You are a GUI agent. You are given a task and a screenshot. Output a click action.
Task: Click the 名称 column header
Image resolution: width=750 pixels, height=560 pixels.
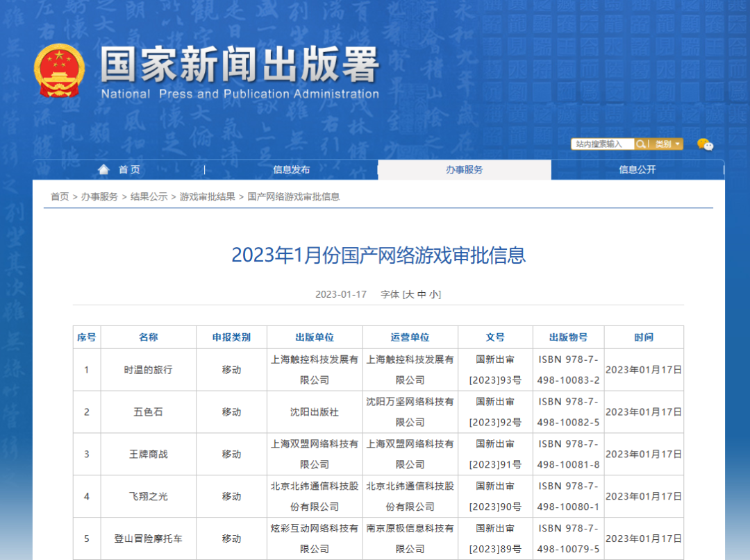pyautogui.click(x=149, y=337)
